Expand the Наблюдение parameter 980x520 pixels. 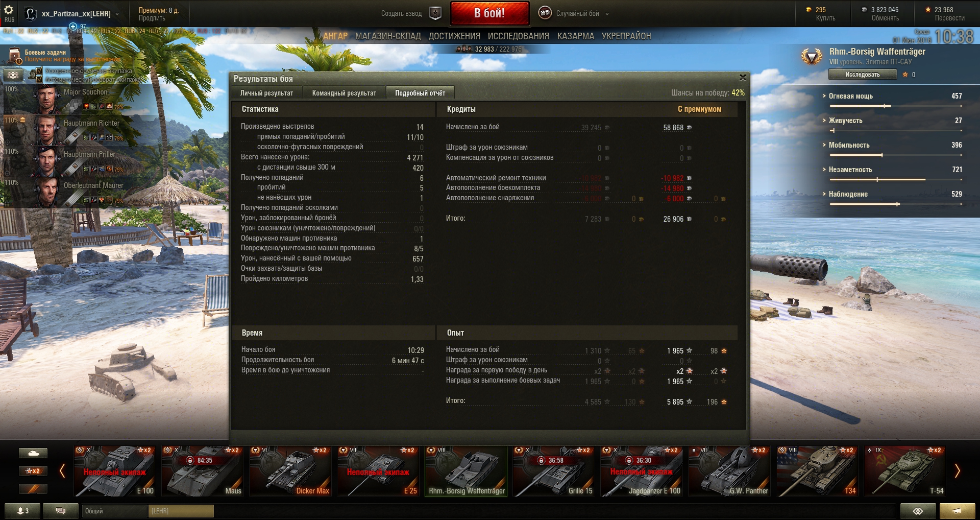(824, 194)
